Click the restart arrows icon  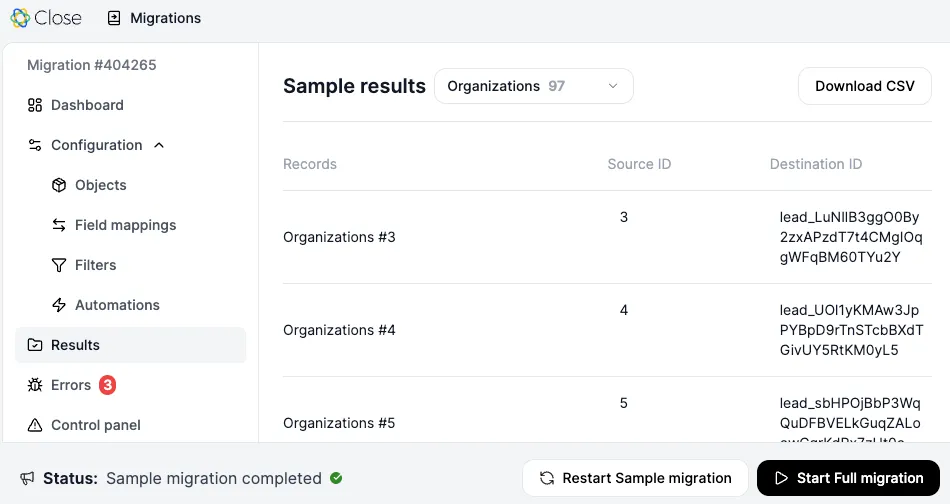click(546, 479)
